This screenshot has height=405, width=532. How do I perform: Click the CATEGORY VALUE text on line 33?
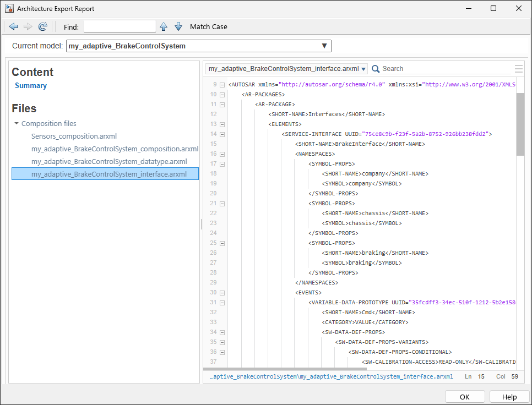point(363,322)
